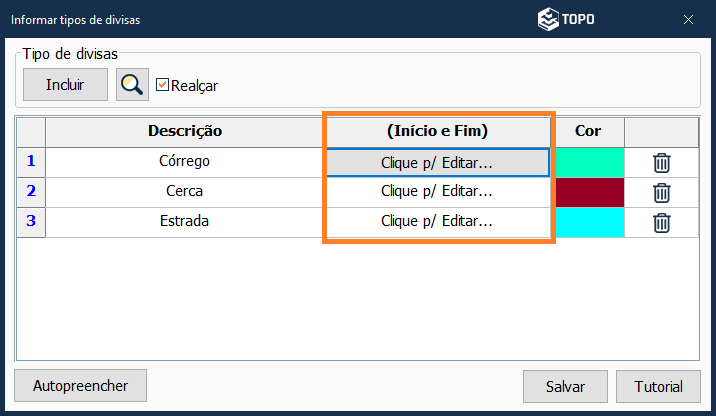The image size is (716, 416).
Task: Edit Início e Fim for Córrego
Action: coord(437,162)
